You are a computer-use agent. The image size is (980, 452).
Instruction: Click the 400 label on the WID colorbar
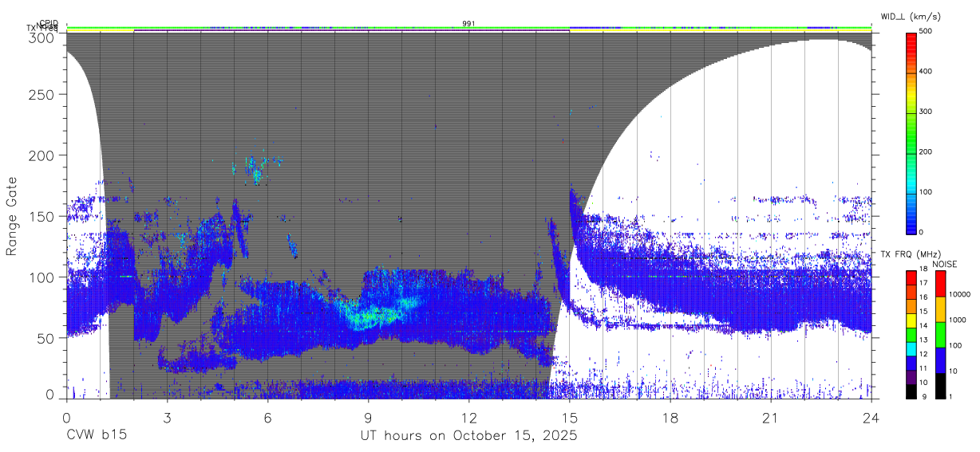[927, 72]
